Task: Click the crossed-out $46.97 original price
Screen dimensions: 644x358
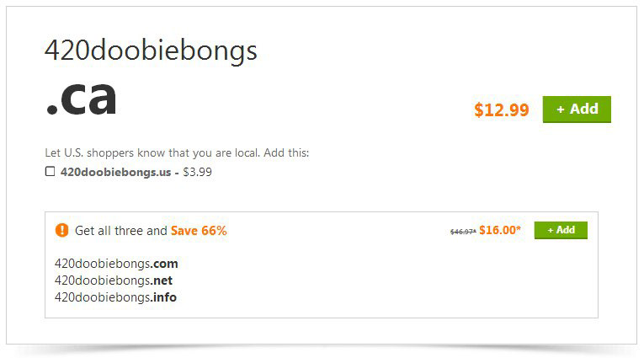Action: tap(463, 232)
